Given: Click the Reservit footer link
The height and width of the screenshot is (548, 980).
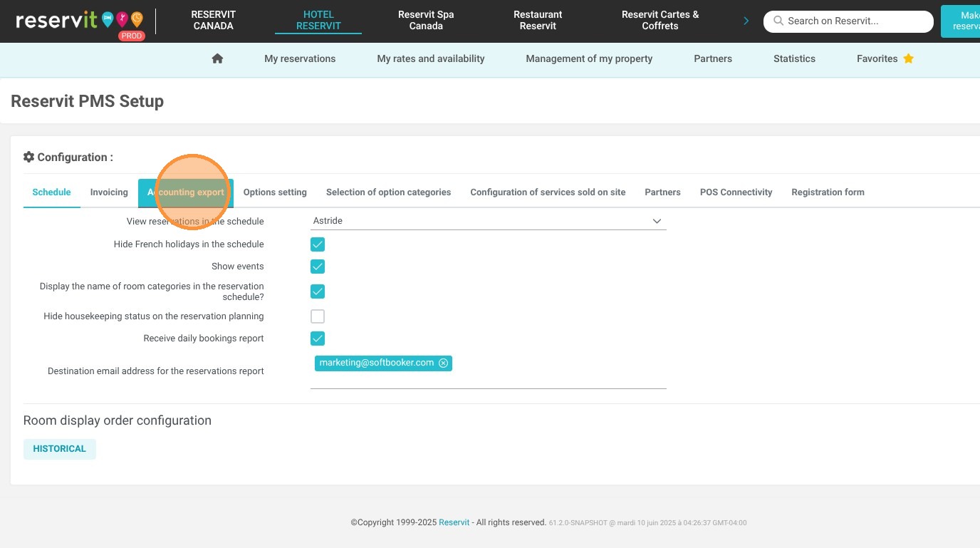Looking at the screenshot, I should coord(454,522).
